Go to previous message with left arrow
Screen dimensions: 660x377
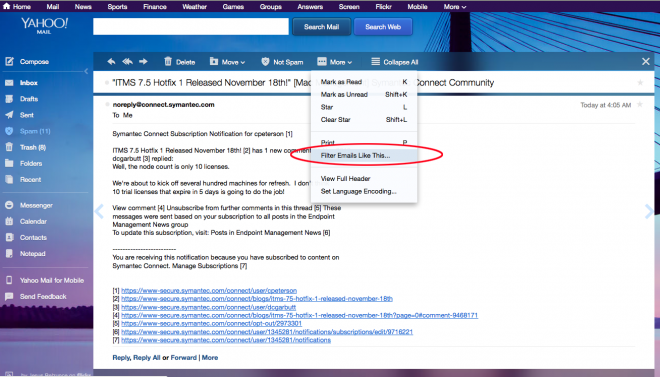tap(99, 211)
